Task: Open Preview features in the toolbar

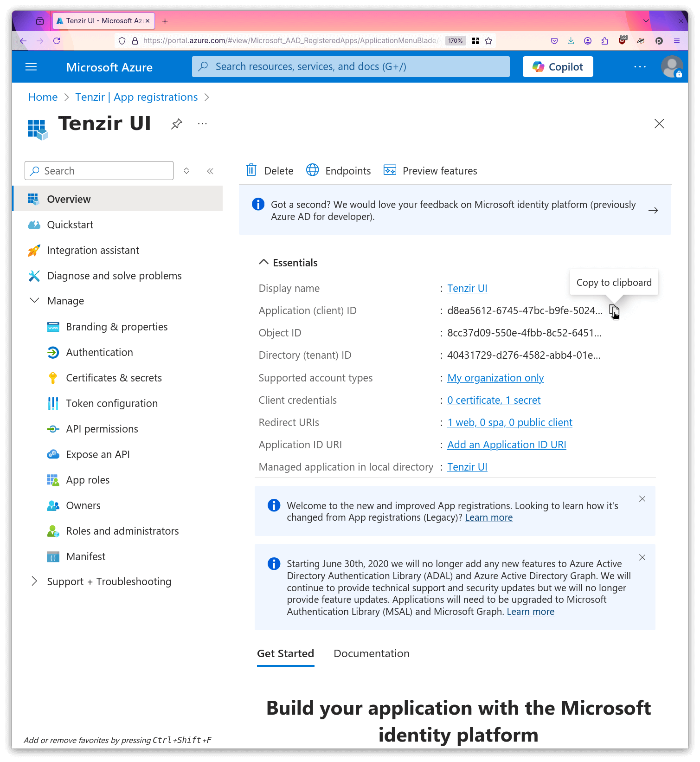Action: [x=430, y=171]
